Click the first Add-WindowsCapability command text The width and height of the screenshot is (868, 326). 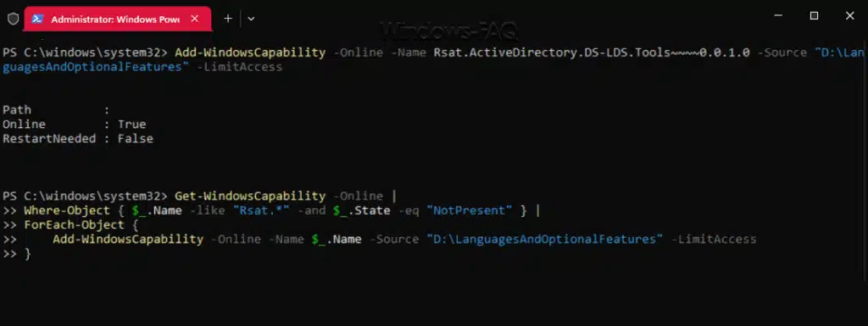[x=250, y=52]
